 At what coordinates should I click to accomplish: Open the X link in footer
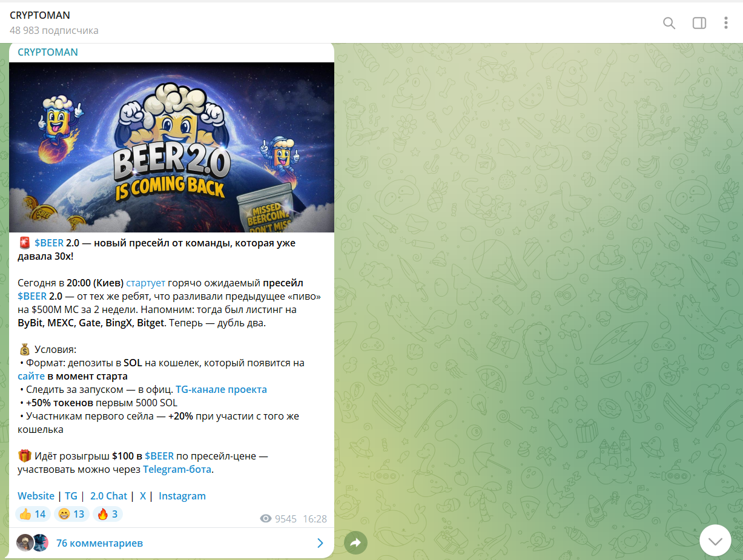[143, 496]
